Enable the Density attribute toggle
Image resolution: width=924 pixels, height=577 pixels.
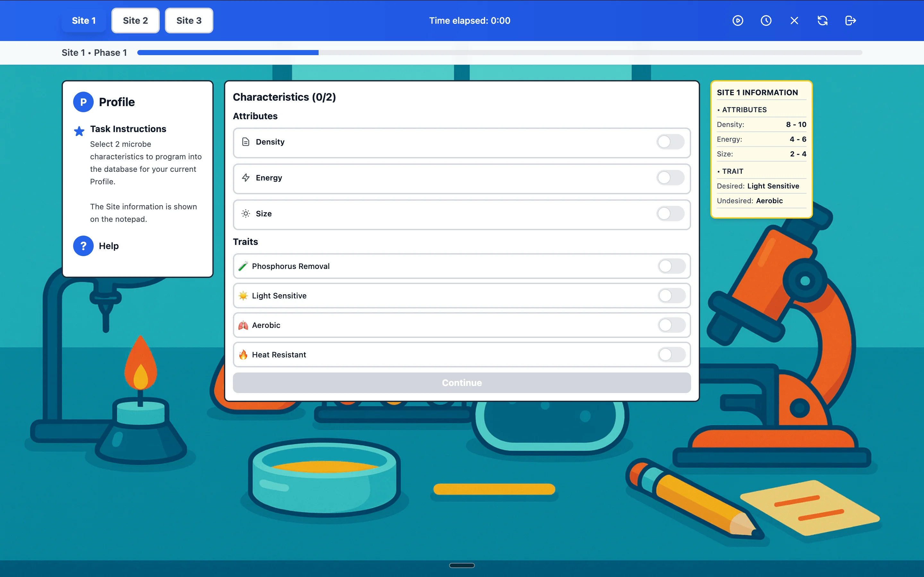coord(670,142)
